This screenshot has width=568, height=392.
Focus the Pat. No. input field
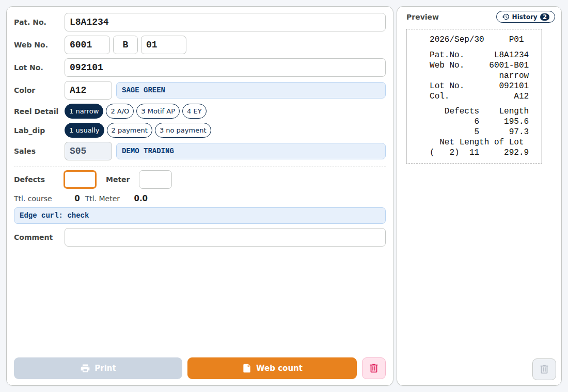[x=225, y=22]
